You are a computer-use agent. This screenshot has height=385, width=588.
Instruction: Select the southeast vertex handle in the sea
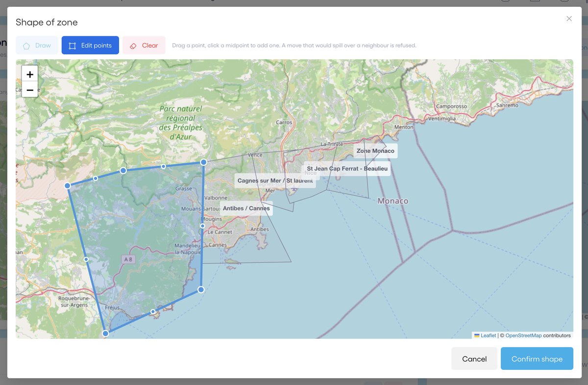click(x=201, y=289)
